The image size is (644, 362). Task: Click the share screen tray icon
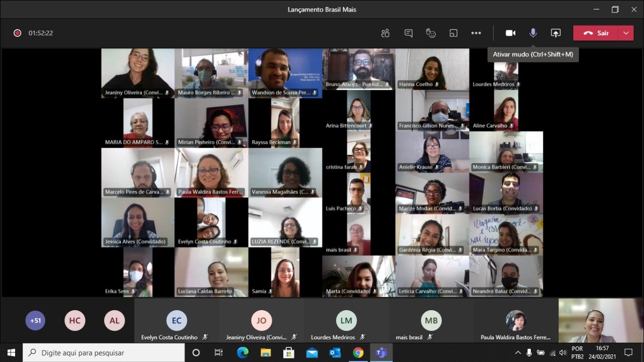(x=555, y=33)
